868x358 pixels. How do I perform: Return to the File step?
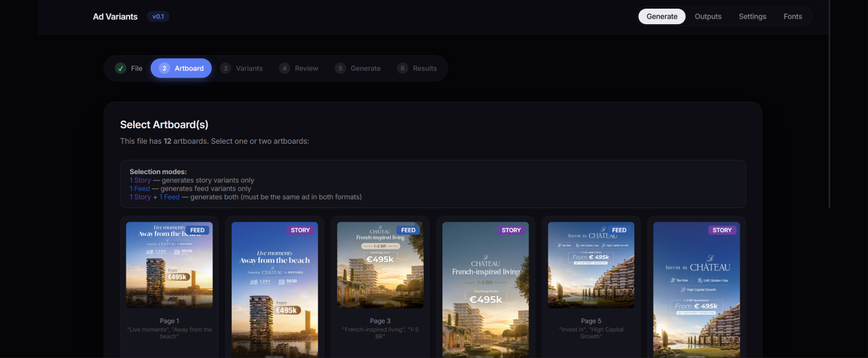pyautogui.click(x=129, y=68)
